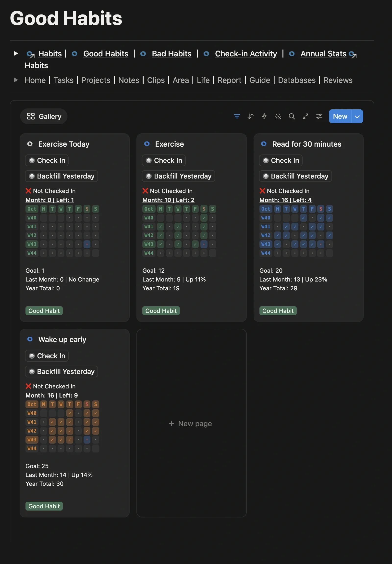Expand the Home navigation toggle triangle
The image size is (392, 564).
[16, 80]
